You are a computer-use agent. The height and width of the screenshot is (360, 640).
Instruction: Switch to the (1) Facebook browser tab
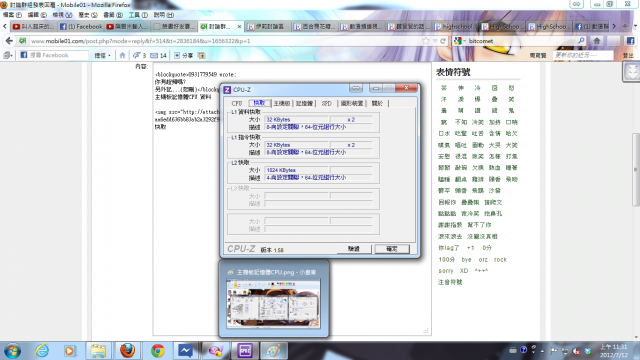81,27
